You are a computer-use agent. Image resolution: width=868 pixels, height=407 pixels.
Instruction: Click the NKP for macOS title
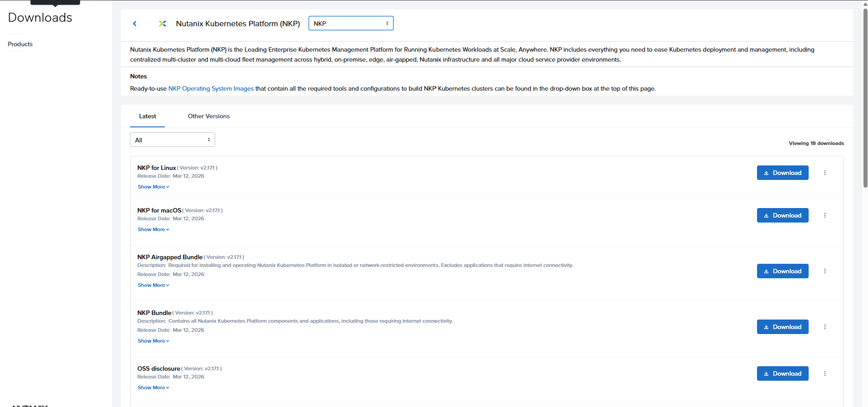(159, 210)
